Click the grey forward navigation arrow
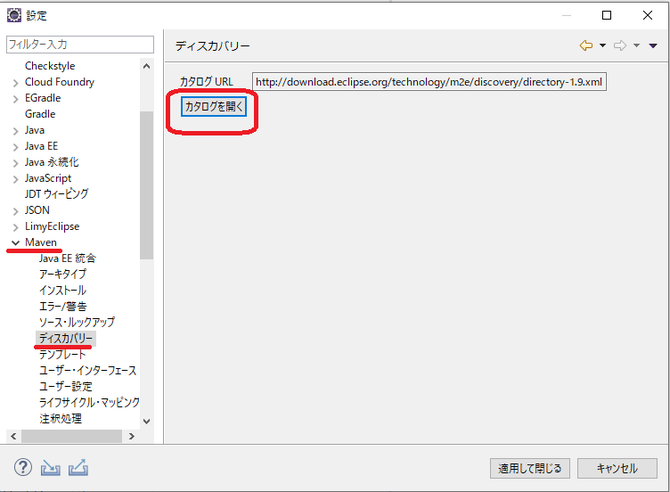 point(620,45)
